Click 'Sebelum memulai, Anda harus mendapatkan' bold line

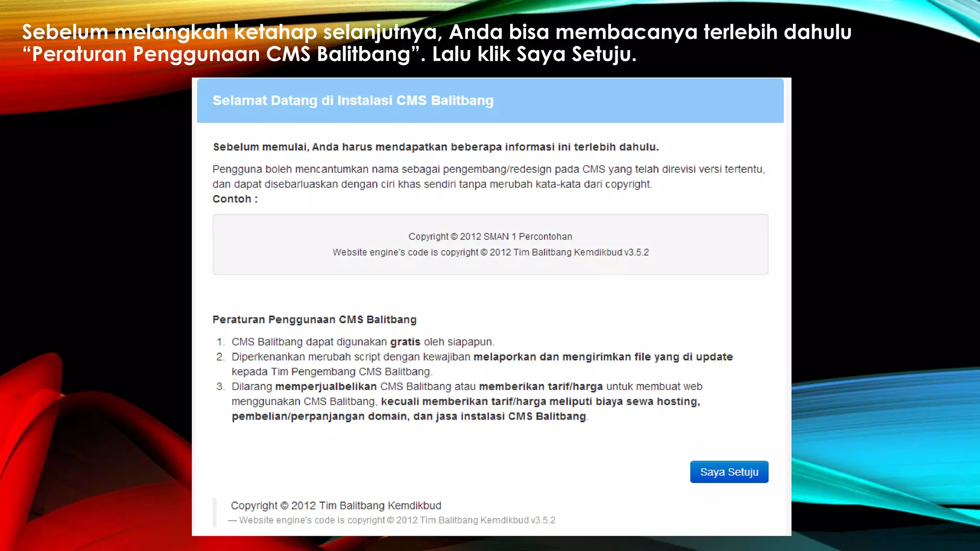435,147
